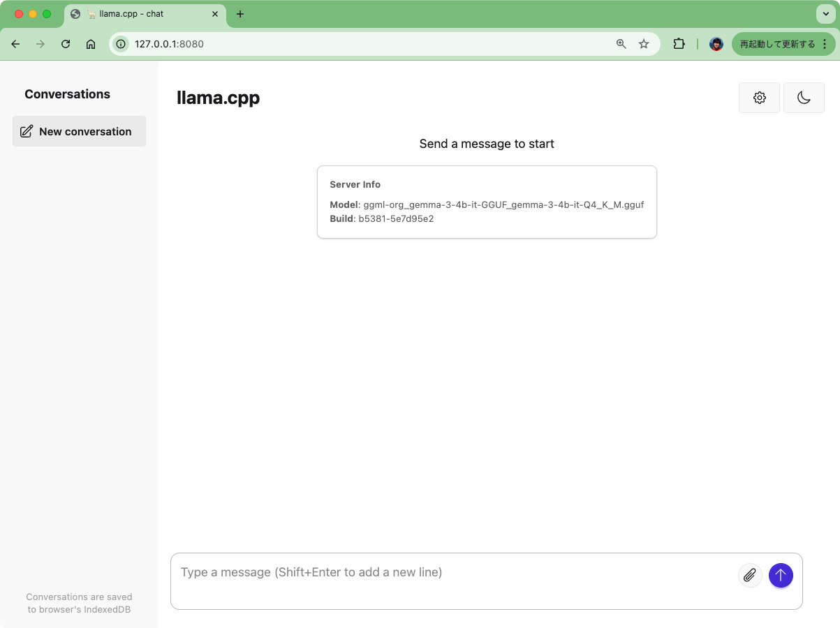Click the llama.cpp page title
Image resolution: width=840 pixels, height=628 pixels.
tap(219, 98)
